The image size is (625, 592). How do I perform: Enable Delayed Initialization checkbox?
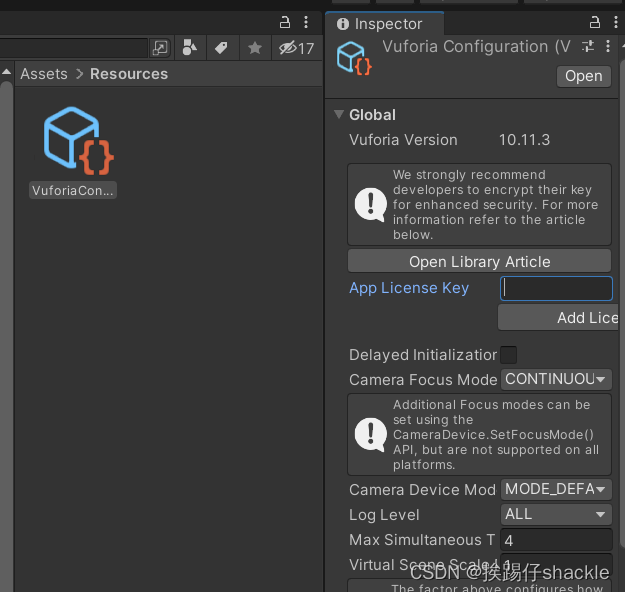tap(509, 355)
